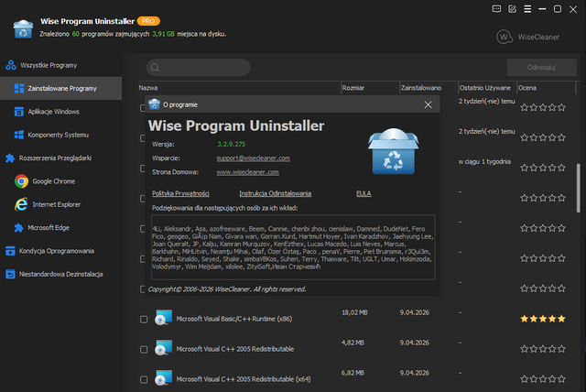Image resolution: width=586 pixels, height=392 pixels.
Task: Click 6,82 MB size value
Action: tap(353, 373)
